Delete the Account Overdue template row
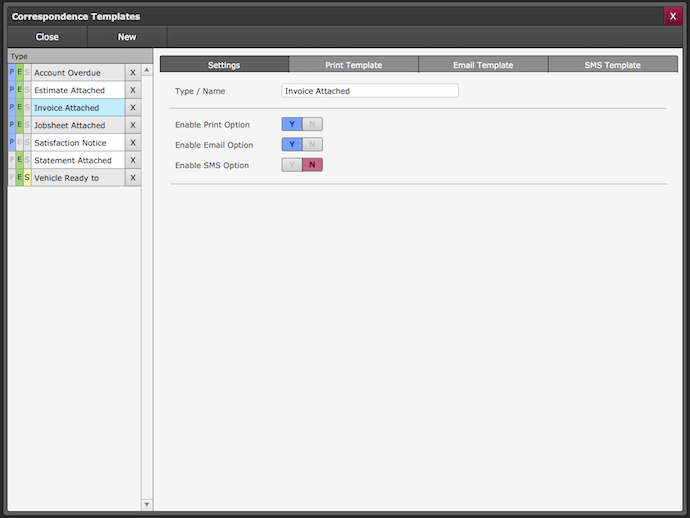 132,73
